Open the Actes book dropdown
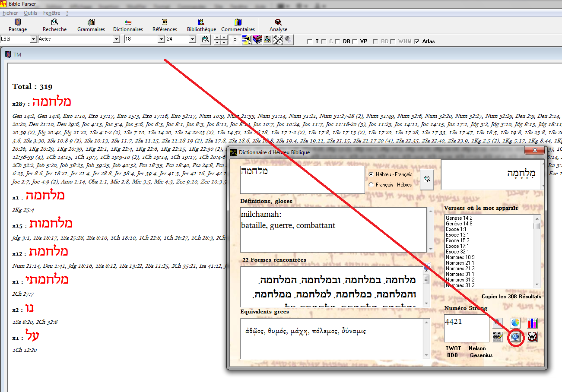This screenshot has height=392, width=562. (116, 39)
